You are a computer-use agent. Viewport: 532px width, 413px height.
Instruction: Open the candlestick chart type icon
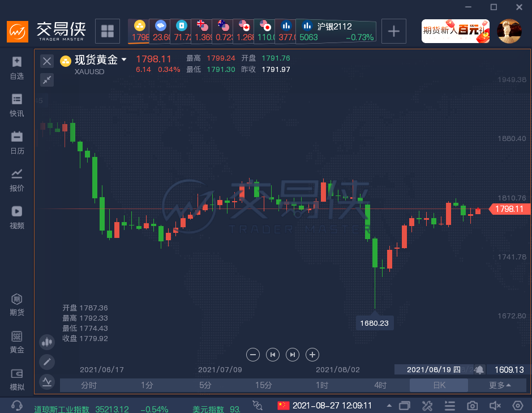47,342
